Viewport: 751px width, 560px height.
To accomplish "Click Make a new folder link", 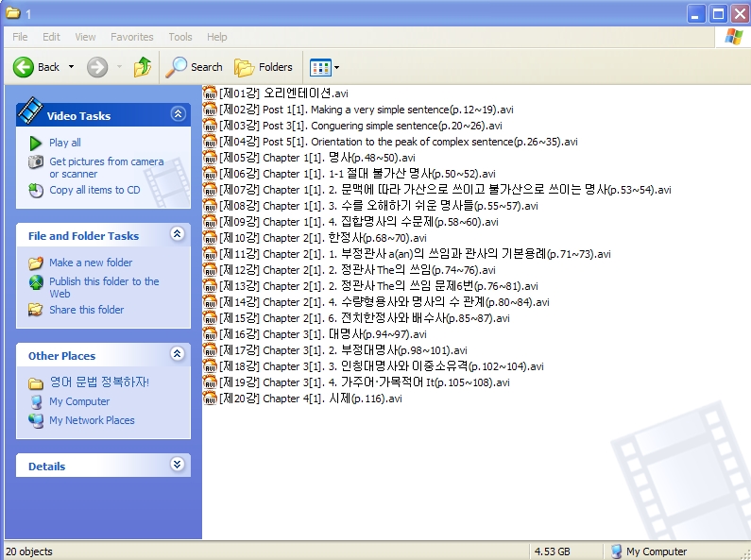I will point(91,263).
